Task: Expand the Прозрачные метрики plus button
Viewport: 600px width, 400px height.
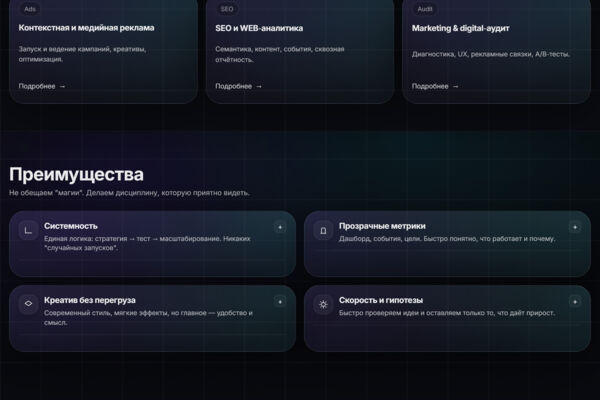Action: tap(575, 227)
